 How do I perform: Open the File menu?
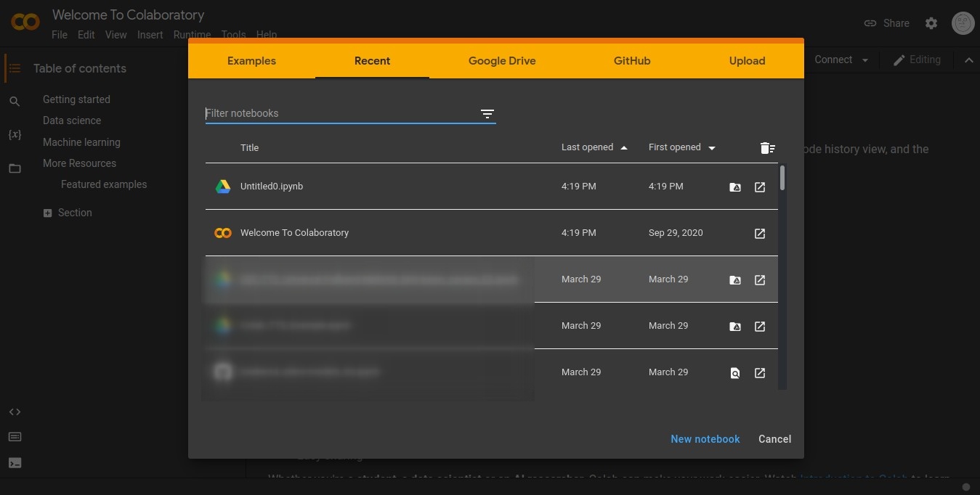[x=60, y=35]
